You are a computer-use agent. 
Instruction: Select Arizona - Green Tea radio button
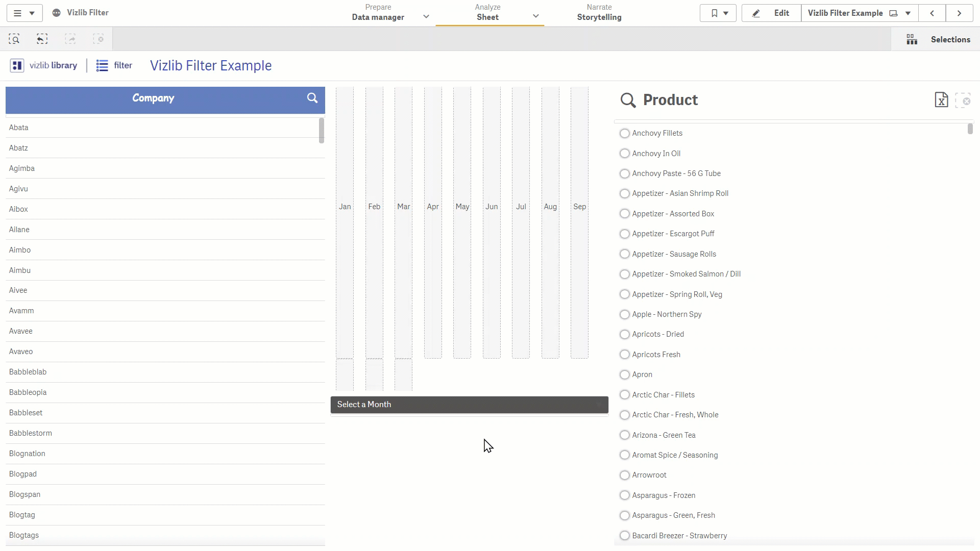624,435
